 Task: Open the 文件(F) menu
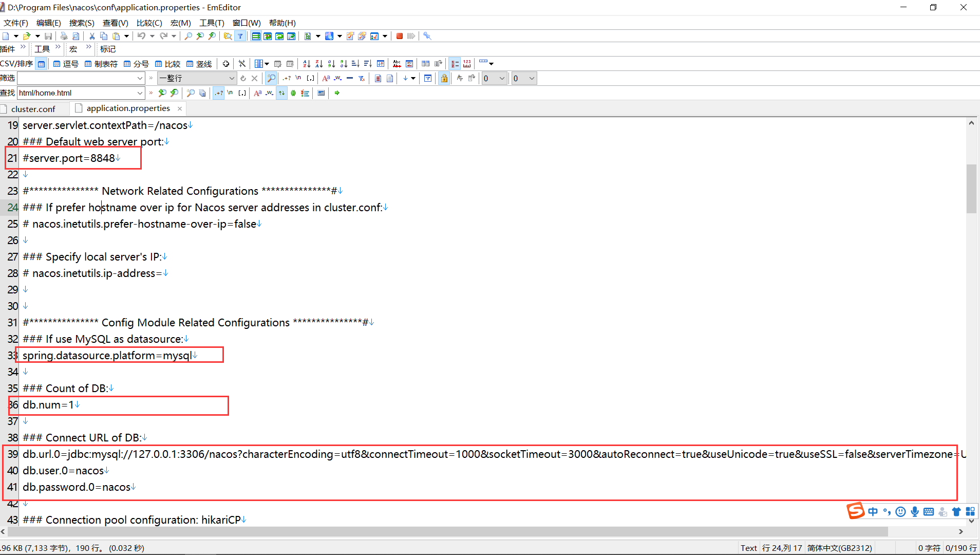pyautogui.click(x=16, y=23)
